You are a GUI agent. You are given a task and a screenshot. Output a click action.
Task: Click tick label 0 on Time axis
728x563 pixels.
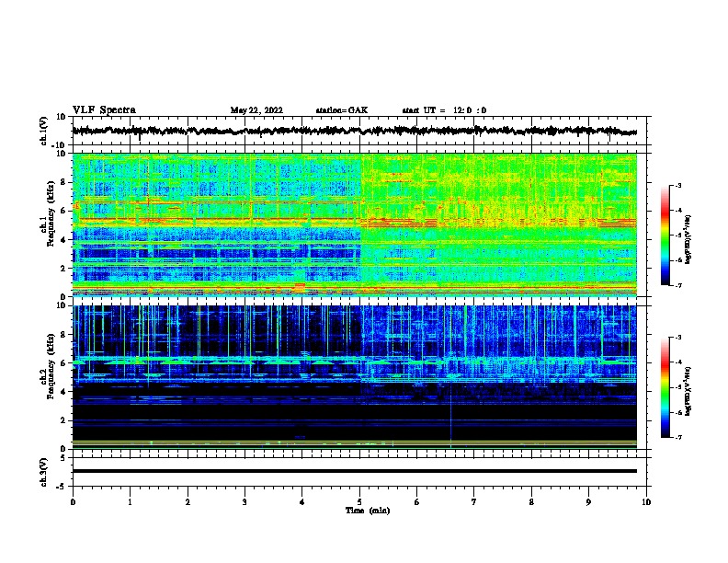(73, 502)
